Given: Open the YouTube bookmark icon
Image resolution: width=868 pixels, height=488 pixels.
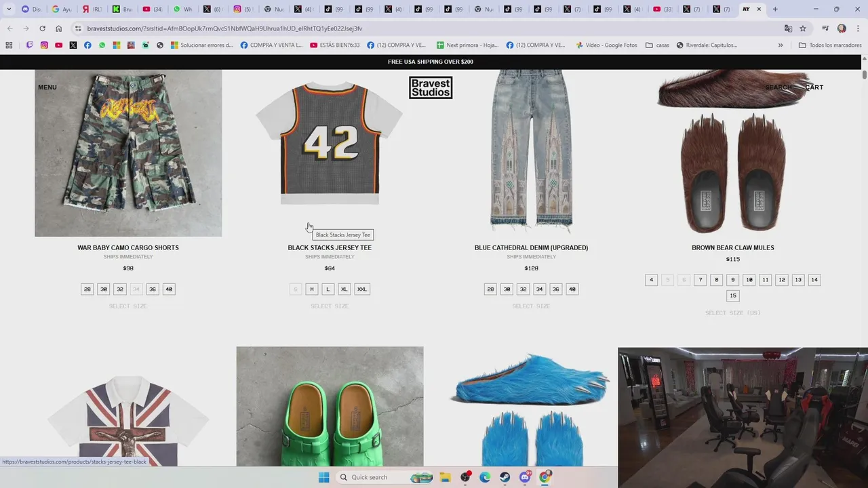Looking at the screenshot, I should (59, 45).
